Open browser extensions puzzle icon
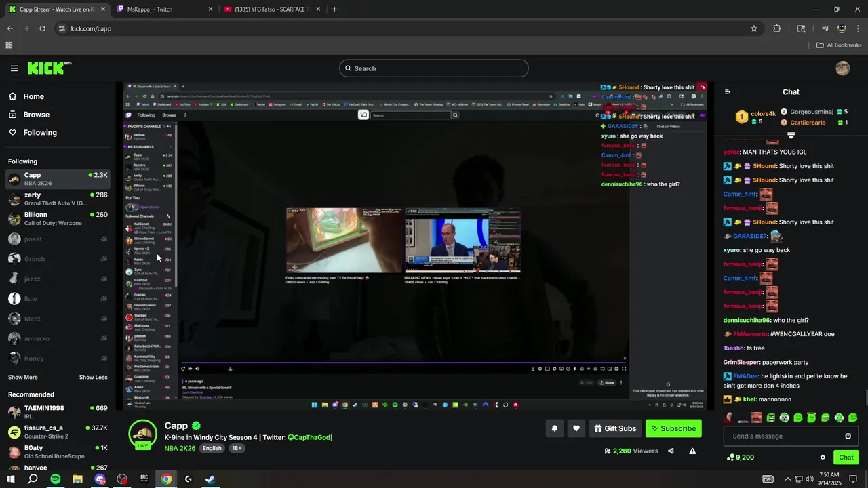868x488 pixels. point(777,28)
